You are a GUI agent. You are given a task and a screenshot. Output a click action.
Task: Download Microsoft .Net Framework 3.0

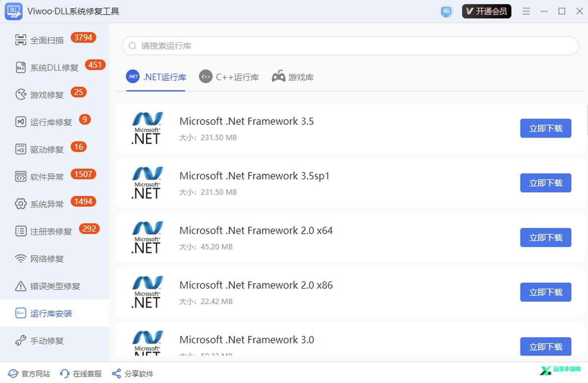[x=545, y=347]
